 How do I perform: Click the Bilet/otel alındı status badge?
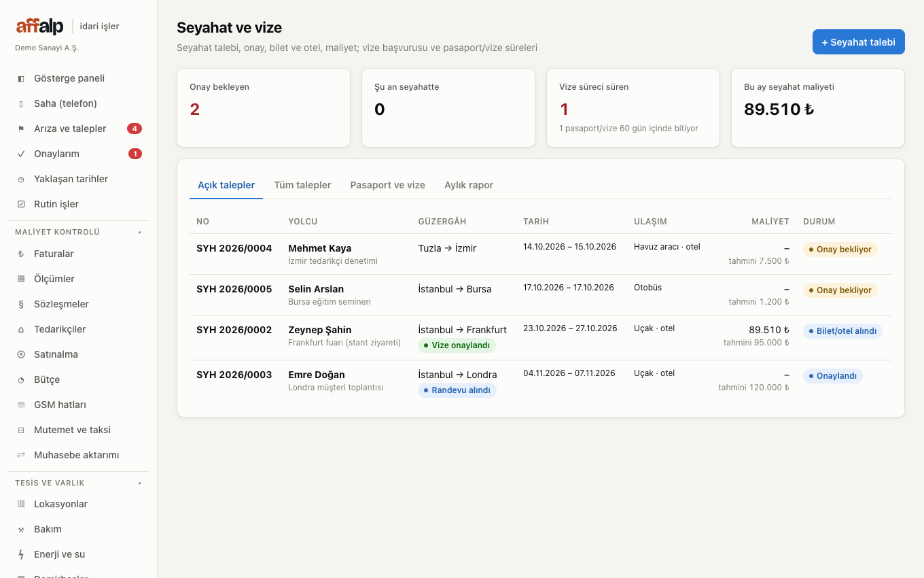[842, 331]
